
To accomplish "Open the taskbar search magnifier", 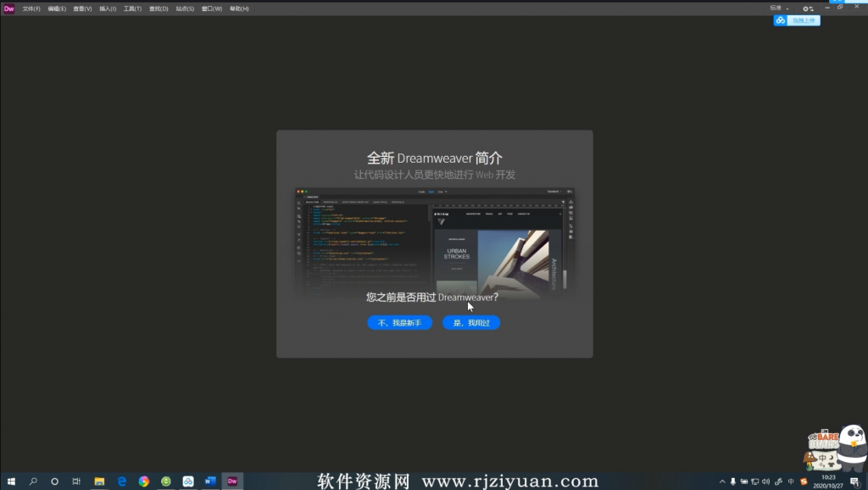I will click(x=33, y=482).
